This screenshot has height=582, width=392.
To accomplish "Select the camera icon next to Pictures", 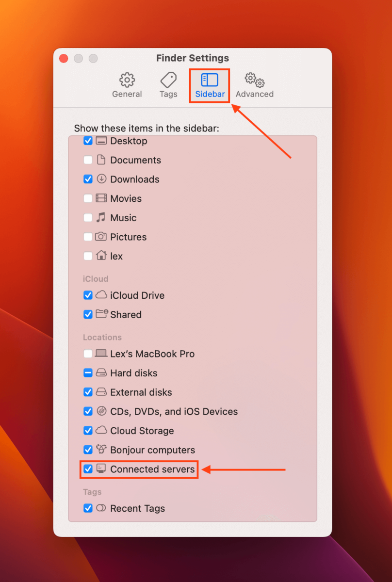I will [x=101, y=237].
